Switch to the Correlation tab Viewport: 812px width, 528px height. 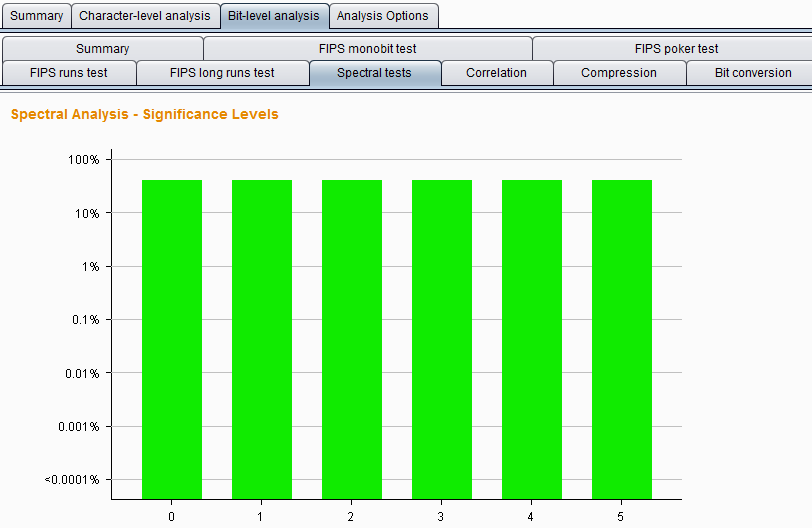(x=496, y=73)
